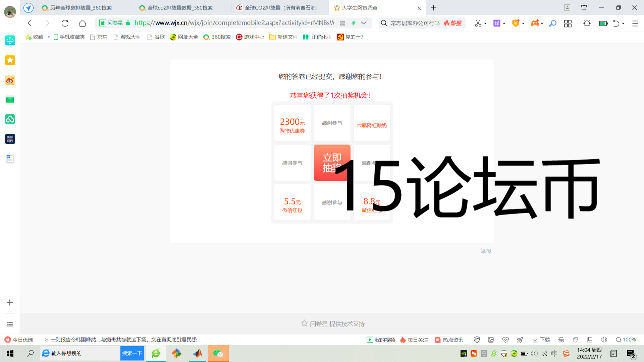Open WeChat from the taskbar
The height and width of the screenshot is (362, 644).
point(218,353)
